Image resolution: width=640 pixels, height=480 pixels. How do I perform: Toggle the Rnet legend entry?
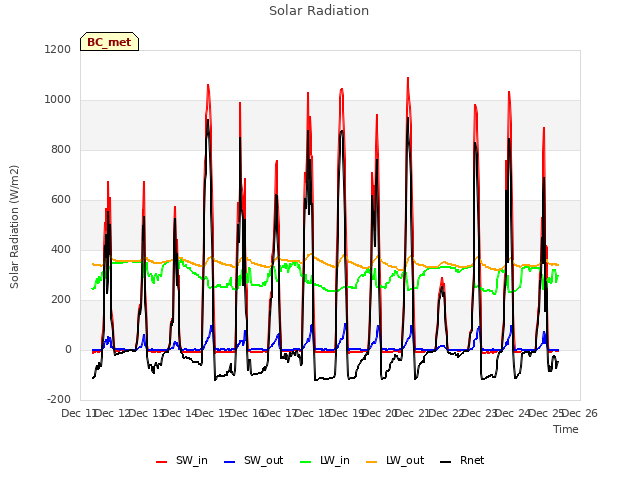(462, 460)
